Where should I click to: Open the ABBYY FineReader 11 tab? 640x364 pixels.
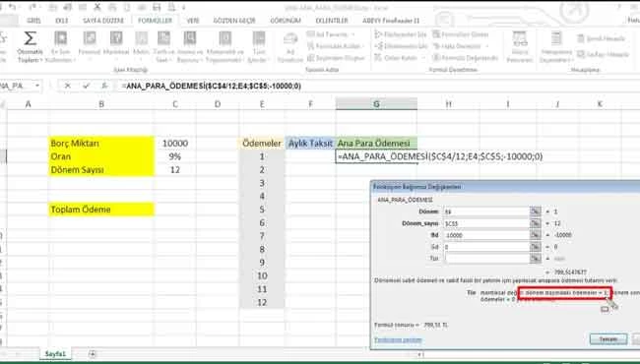391,21
